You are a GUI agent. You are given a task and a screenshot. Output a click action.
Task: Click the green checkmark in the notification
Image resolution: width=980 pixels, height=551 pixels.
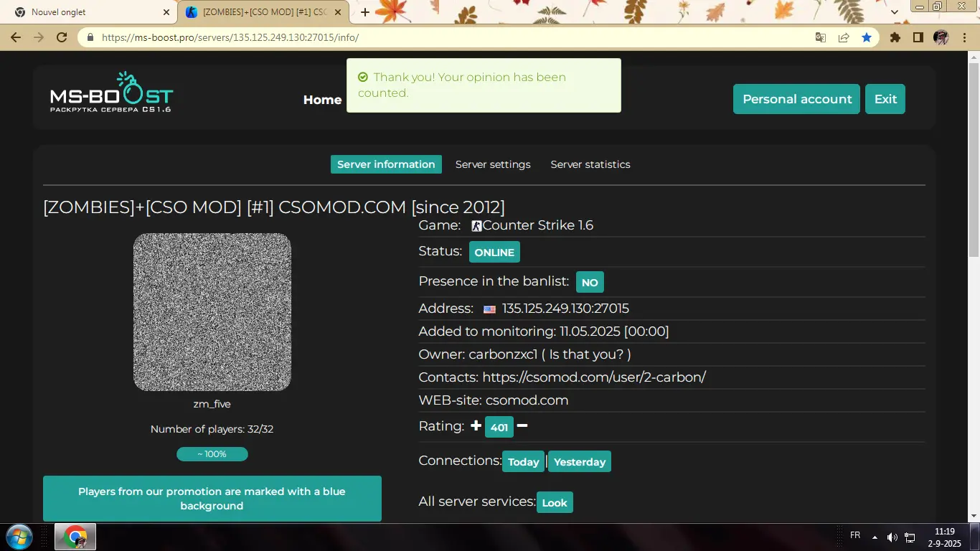point(363,77)
